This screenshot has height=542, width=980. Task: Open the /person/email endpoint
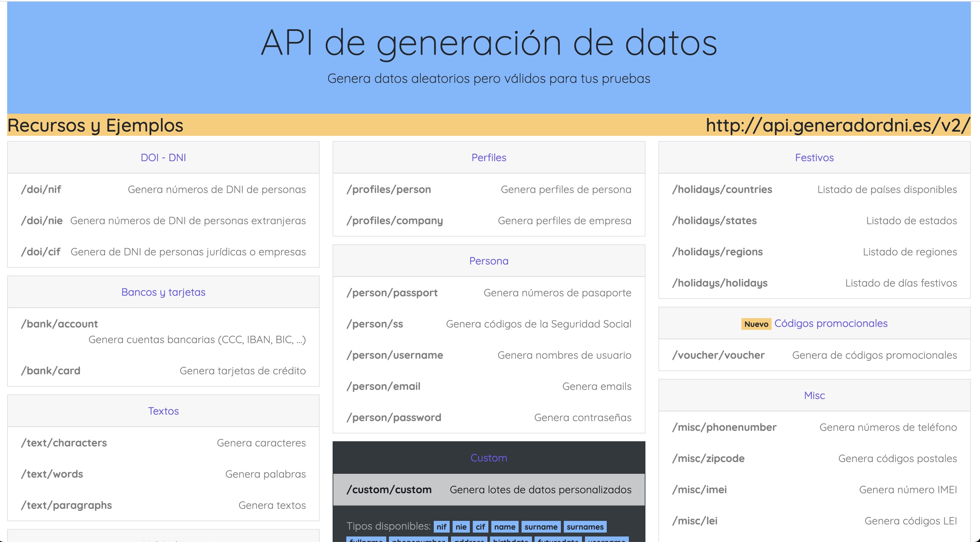383,386
